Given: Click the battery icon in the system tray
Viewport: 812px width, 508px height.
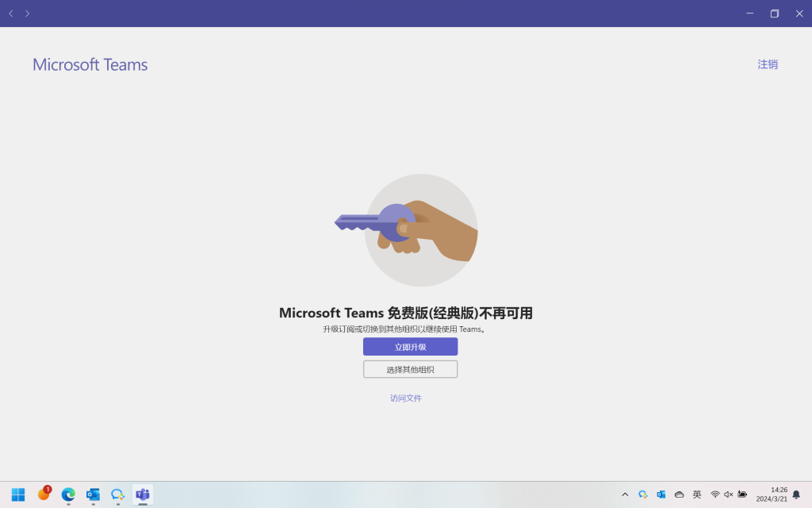Looking at the screenshot, I should pos(744,495).
